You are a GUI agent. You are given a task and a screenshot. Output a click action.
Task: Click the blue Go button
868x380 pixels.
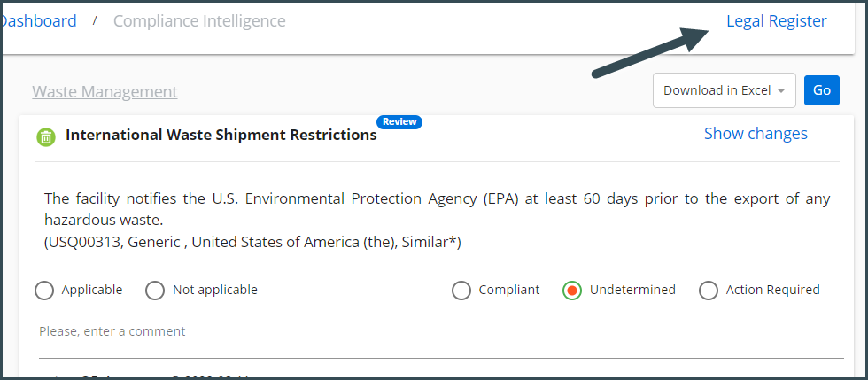(x=822, y=90)
